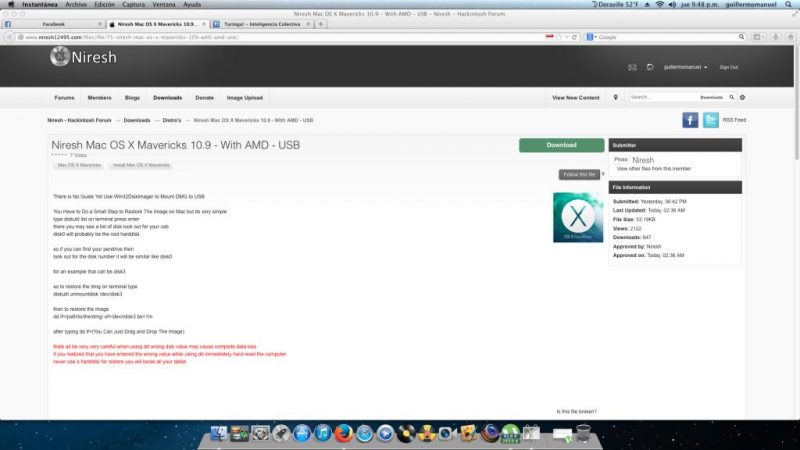Open the Ayuda menu

[192, 4]
